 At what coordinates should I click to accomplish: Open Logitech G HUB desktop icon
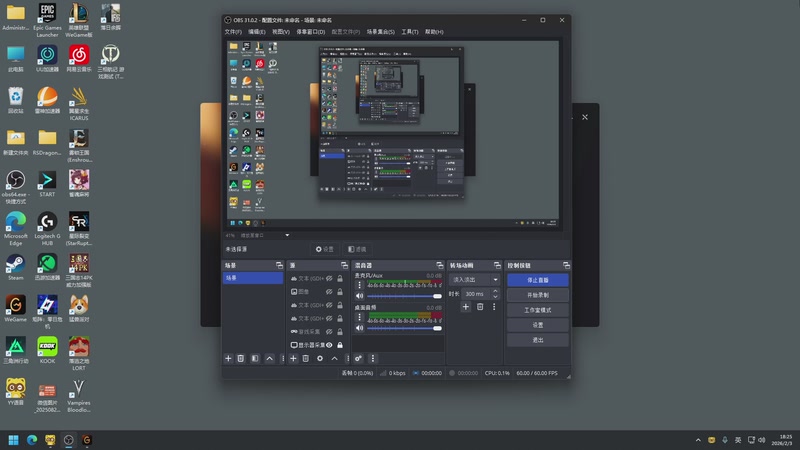click(x=47, y=229)
